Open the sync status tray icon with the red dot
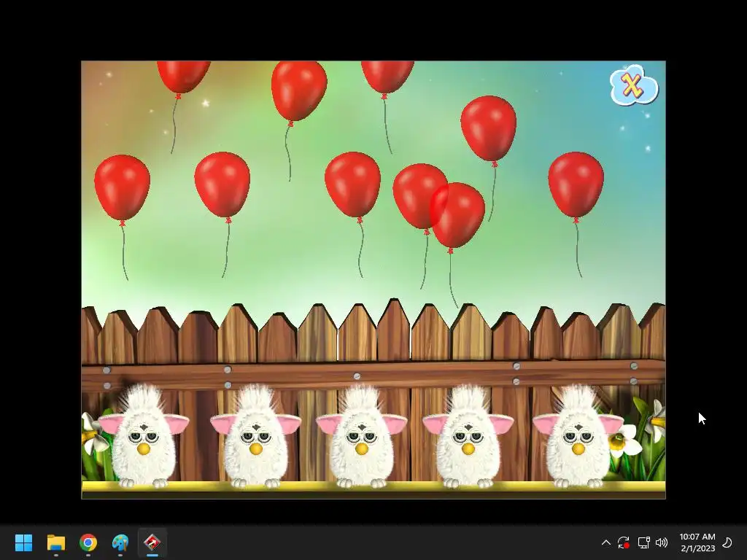Viewport: 747px width, 560px height. (x=624, y=542)
